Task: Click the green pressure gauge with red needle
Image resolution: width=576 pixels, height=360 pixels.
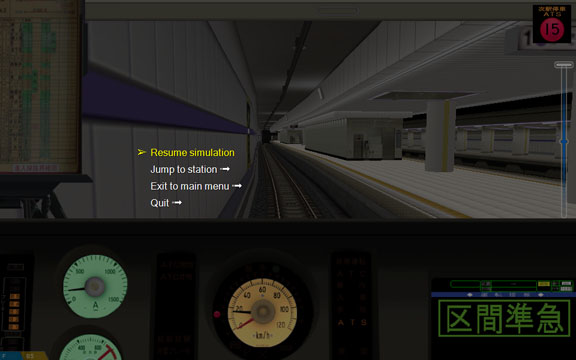Action: pyautogui.click(x=90, y=348)
